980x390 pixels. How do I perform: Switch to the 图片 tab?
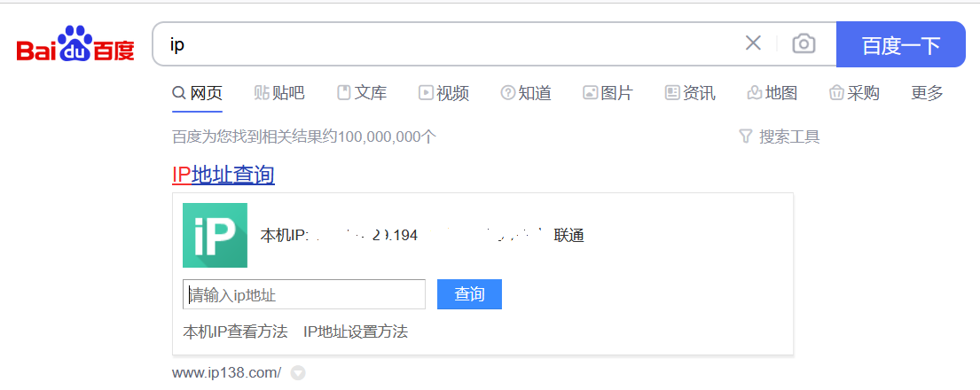tap(608, 93)
